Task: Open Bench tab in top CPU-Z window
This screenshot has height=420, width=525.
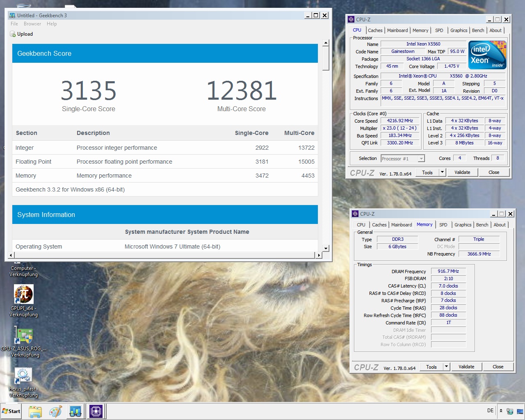Action: point(478,30)
